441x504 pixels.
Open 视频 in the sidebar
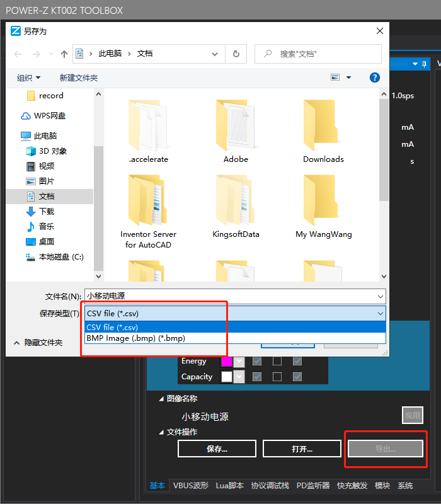click(x=40, y=166)
